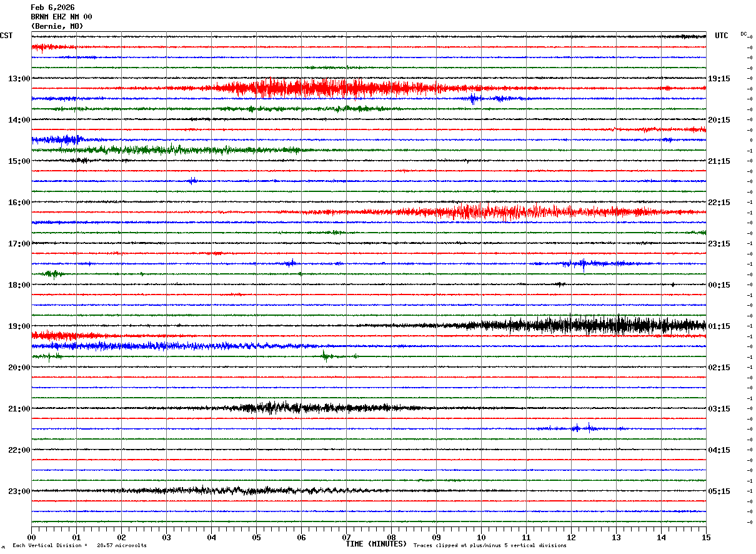Click minute tick label '02' on time axis
Viewport: 756px width, 554px height.
(122, 537)
